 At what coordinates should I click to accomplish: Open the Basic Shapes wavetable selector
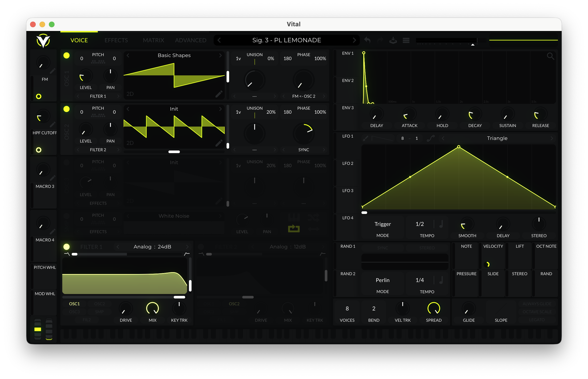pyautogui.click(x=174, y=55)
